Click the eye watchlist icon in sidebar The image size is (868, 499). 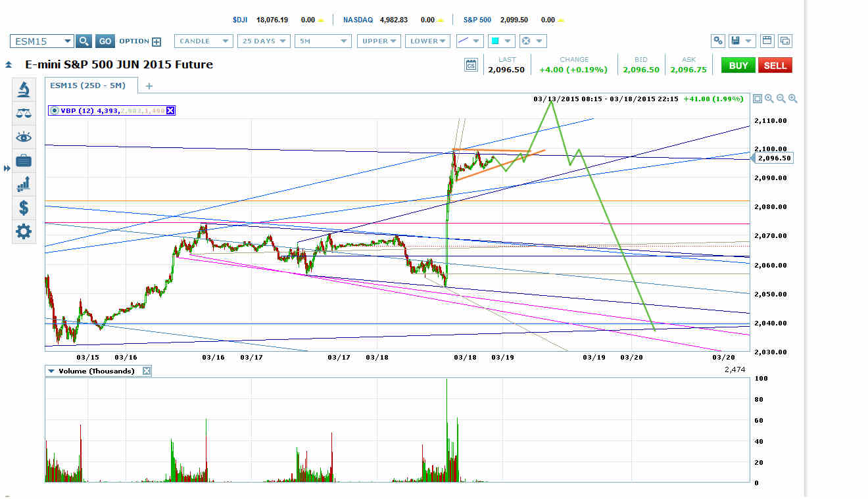click(x=24, y=137)
